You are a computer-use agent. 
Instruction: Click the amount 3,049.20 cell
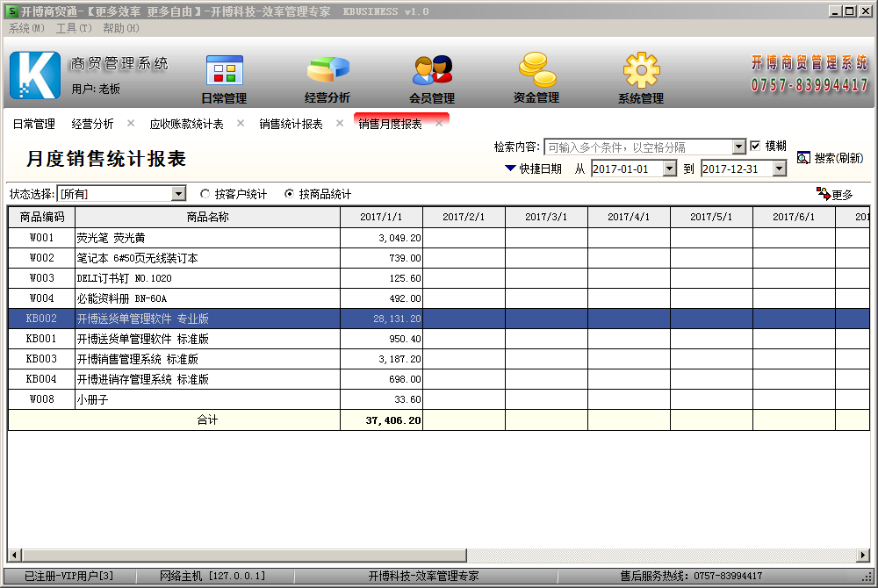(381, 238)
